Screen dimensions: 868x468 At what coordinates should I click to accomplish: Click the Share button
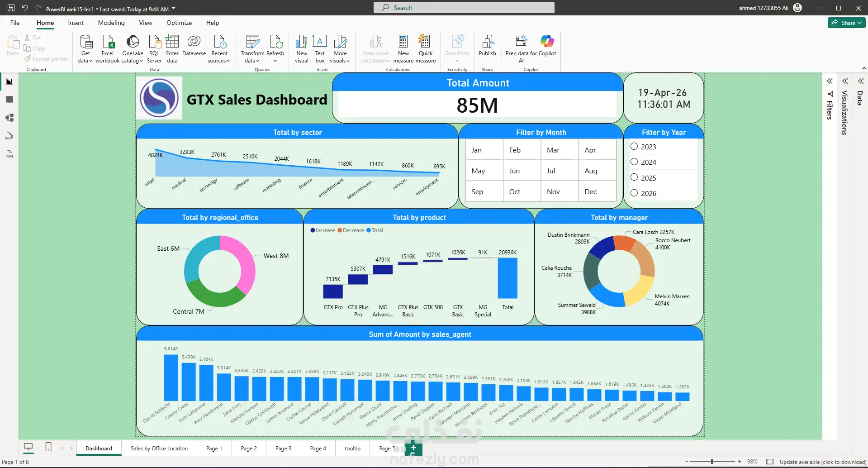tap(847, 23)
